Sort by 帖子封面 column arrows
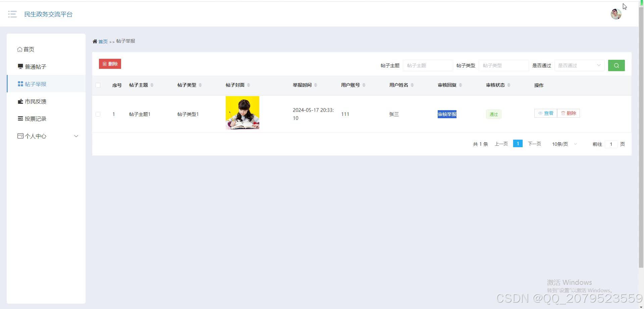Viewport: 644px width, 309px height. (249, 85)
